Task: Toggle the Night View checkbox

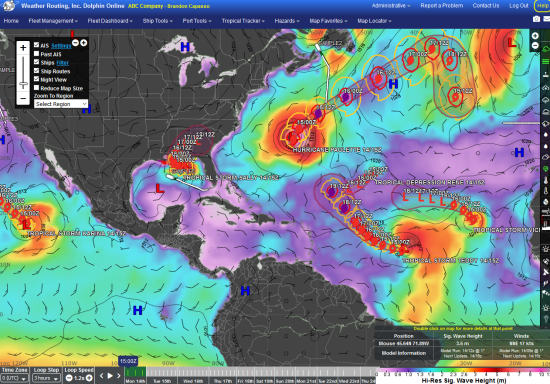Action: (36, 79)
